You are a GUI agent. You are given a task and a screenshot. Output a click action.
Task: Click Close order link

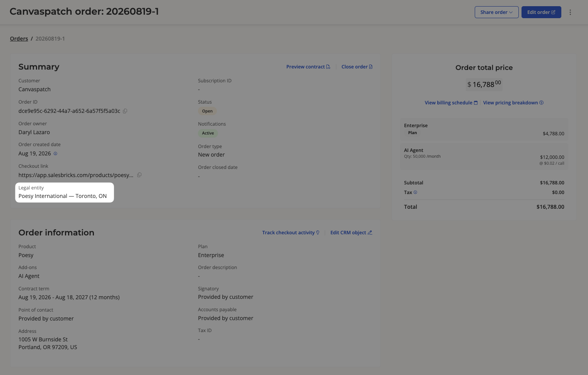point(357,67)
